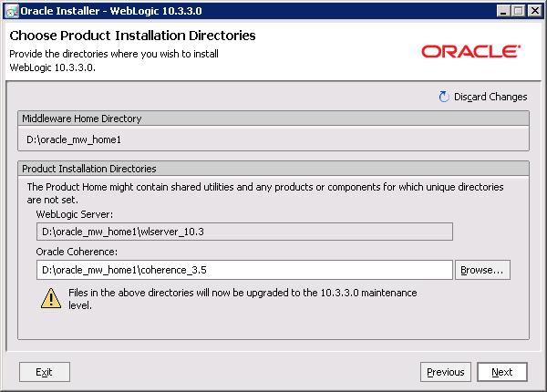
Task: Click the Oracle logo
Action: coord(471,51)
